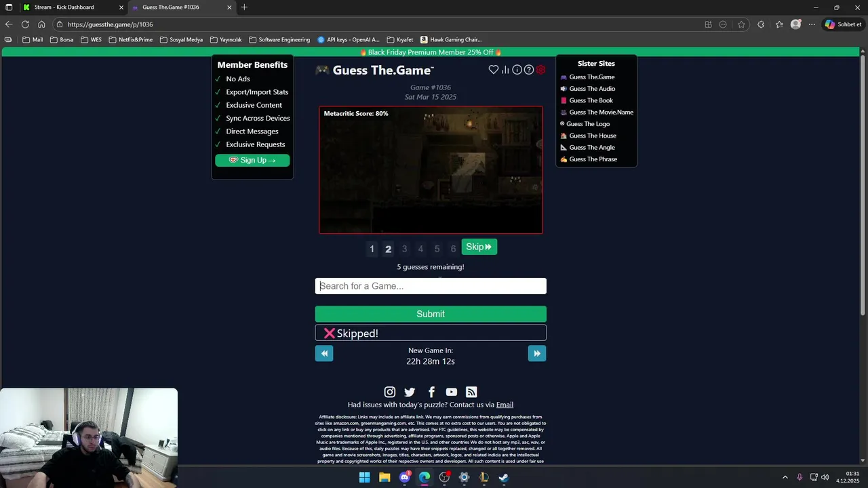Image resolution: width=868 pixels, height=488 pixels.
Task: Click the heart favorites icon
Action: 494,70
